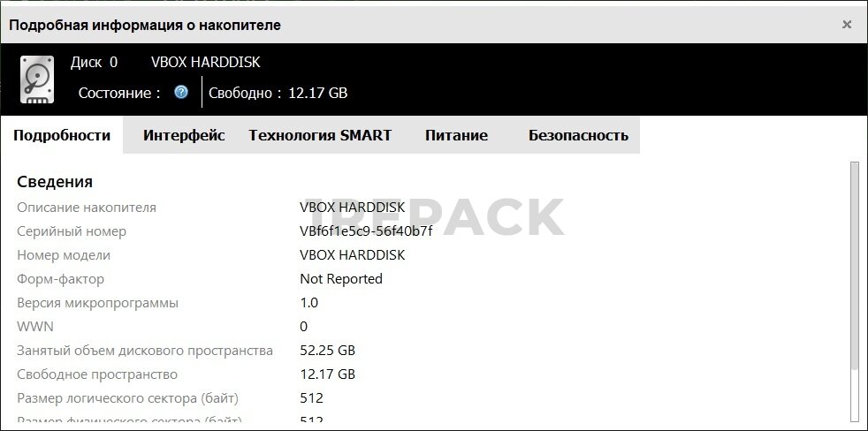Viewport: 868px width, 431px height.
Task: Click the Форм-фактор Not Reported value
Action: [x=341, y=279]
